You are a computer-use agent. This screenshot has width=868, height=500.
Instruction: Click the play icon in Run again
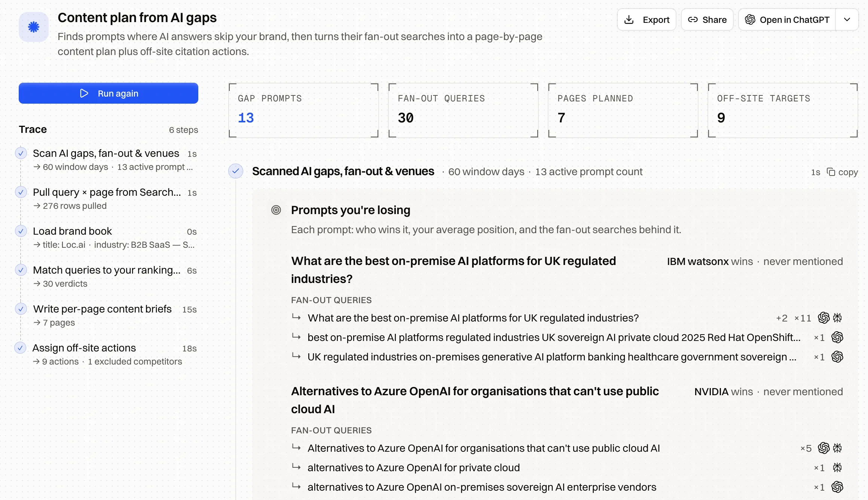[x=84, y=93]
